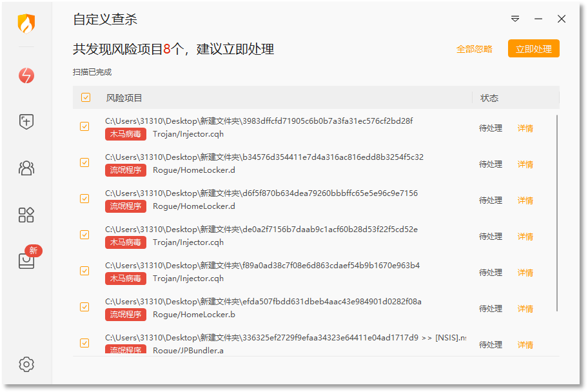Close the custom scan window

(562, 19)
